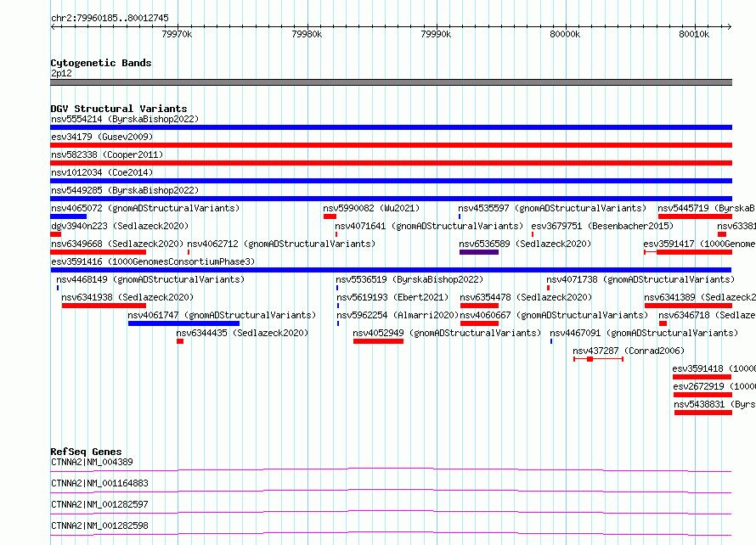Image resolution: width=756 pixels, height=545 pixels.
Task: Open nsv5449285 (ByrskaBishop2022) label
Action: (x=125, y=190)
